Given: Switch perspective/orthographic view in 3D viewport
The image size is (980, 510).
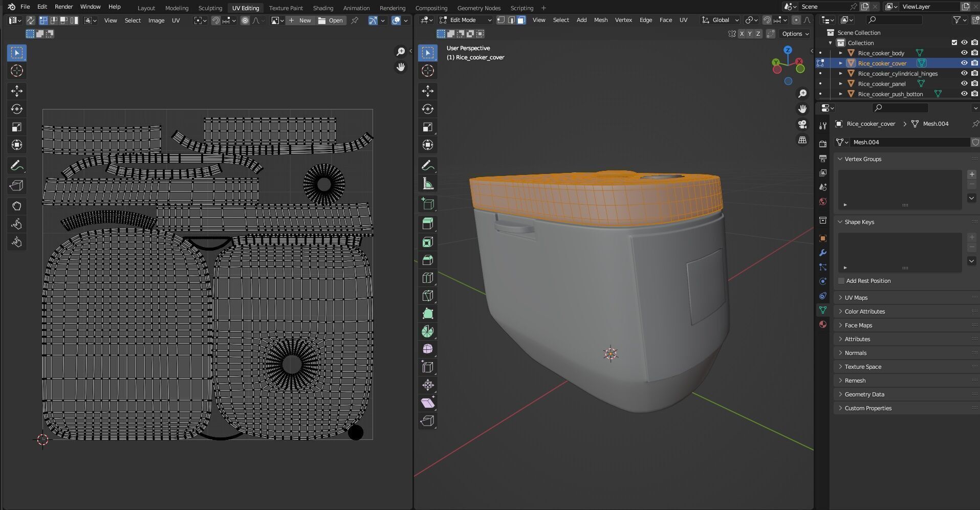Looking at the screenshot, I should coord(802,140).
